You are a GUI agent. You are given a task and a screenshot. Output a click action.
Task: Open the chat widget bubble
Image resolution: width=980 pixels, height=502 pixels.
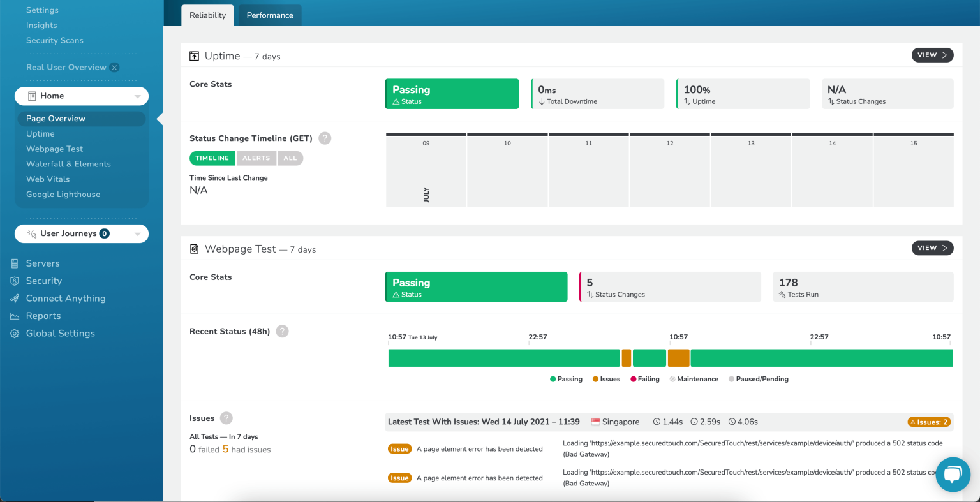click(953, 474)
